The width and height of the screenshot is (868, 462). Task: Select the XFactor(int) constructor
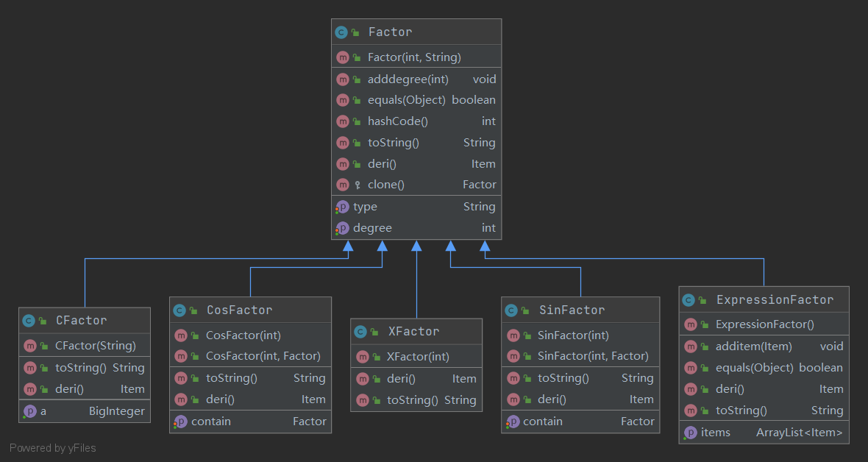pos(417,357)
